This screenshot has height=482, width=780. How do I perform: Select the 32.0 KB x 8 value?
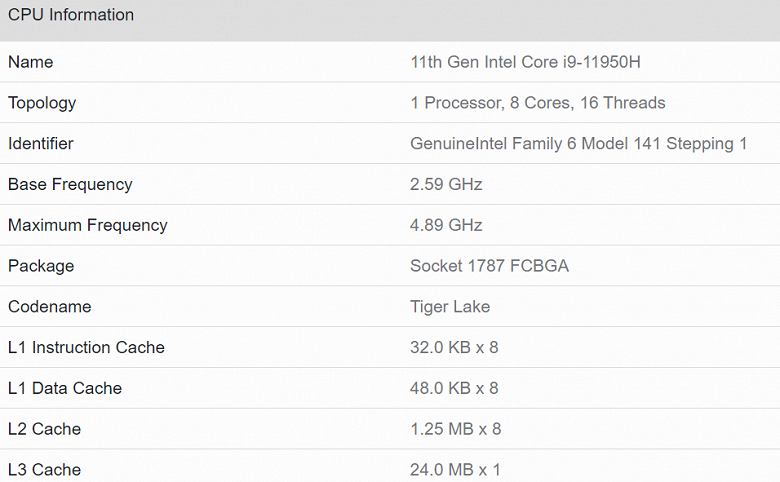[454, 348]
